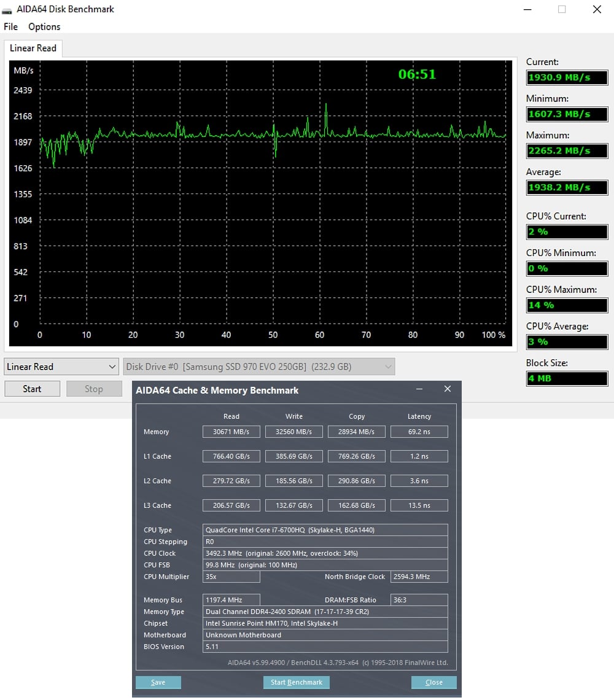This screenshot has height=700, width=614.
Task: Open the Options menu
Action: 44,27
